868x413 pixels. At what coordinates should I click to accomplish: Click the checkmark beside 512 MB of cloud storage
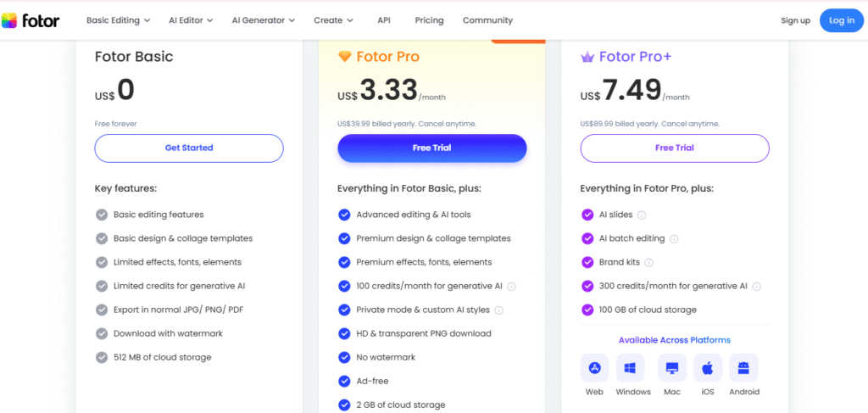pyautogui.click(x=102, y=358)
